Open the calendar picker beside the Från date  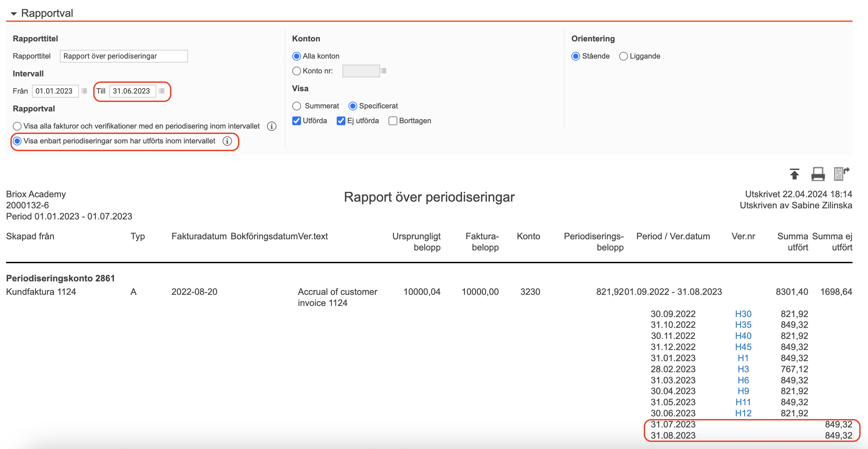pos(84,91)
